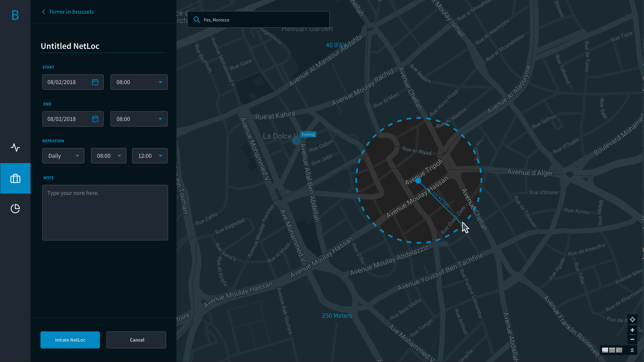Open the pie chart analytics sidebar icon
Screen dimensions: 644x362
pyautogui.click(x=15, y=208)
